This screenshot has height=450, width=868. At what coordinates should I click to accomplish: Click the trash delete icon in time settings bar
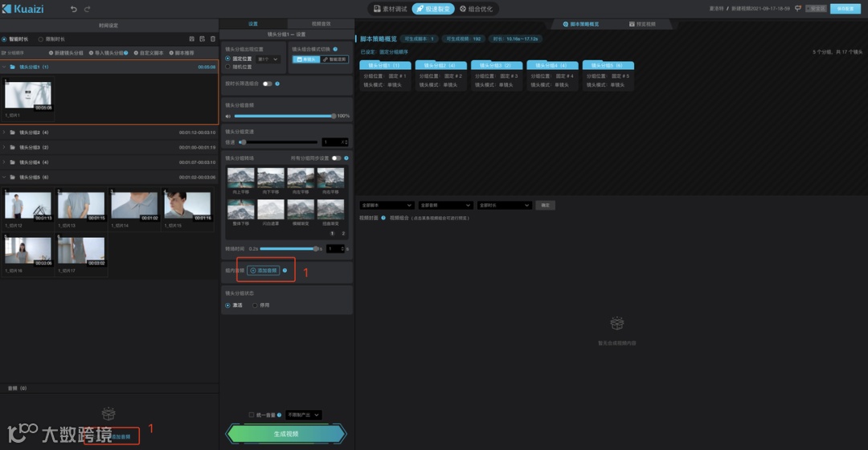point(212,39)
